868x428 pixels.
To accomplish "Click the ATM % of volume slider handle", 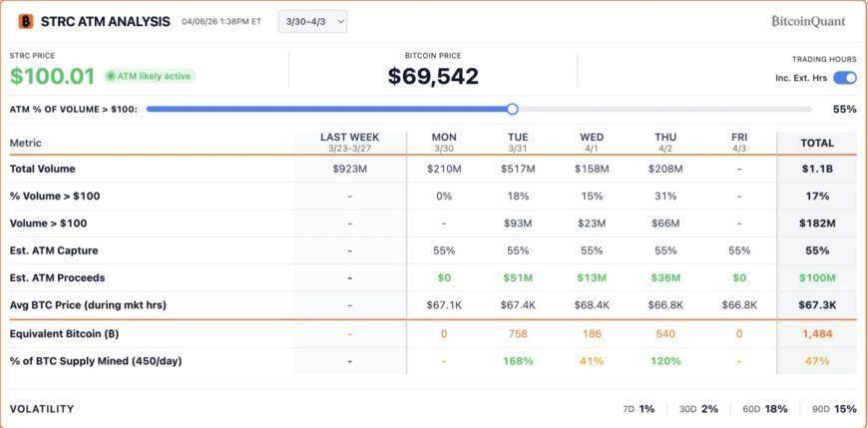I will coord(512,109).
